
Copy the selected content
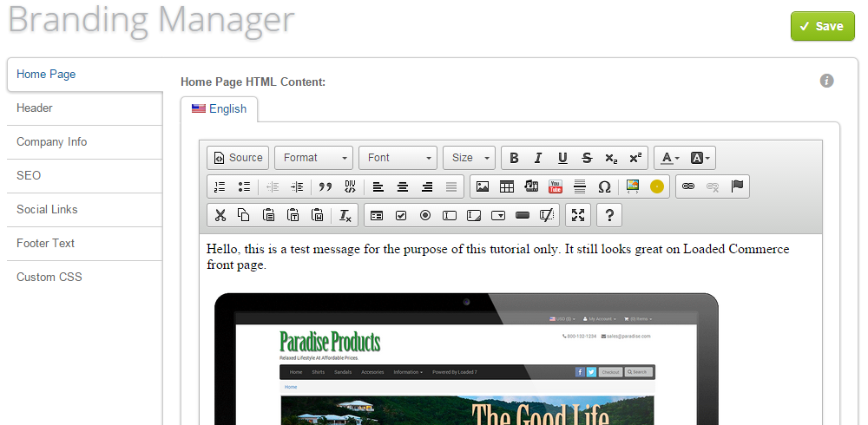click(244, 216)
